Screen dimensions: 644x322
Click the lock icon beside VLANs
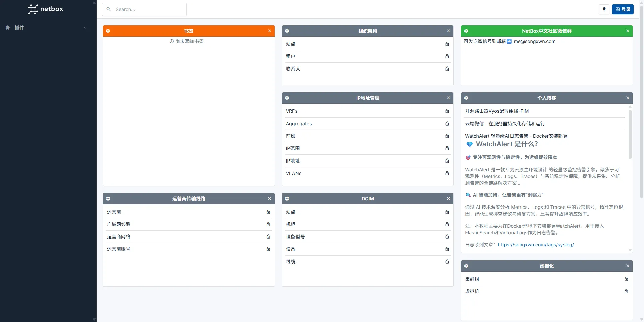(x=447, y=173)
